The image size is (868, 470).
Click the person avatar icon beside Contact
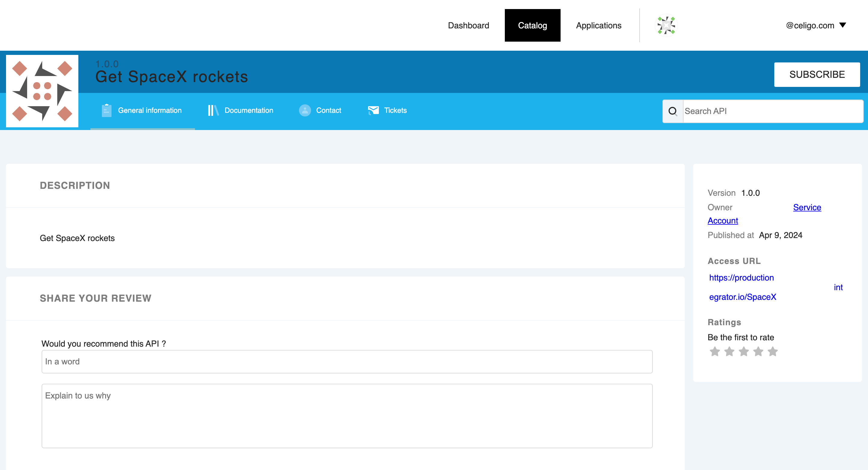click(x=305, y=110)
